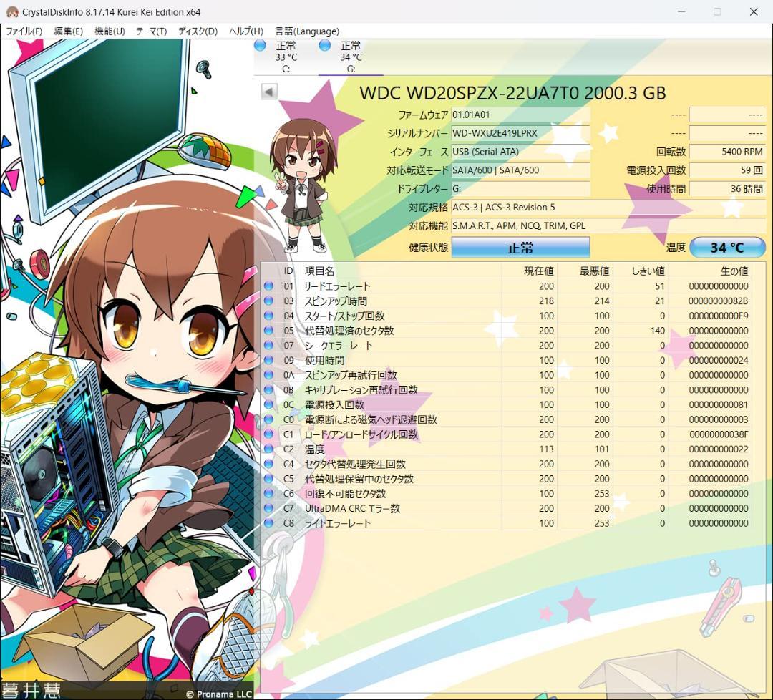Click the previous disk arrow button
The height and width of the screenshot is (700, 773).
tap(269, 92)
